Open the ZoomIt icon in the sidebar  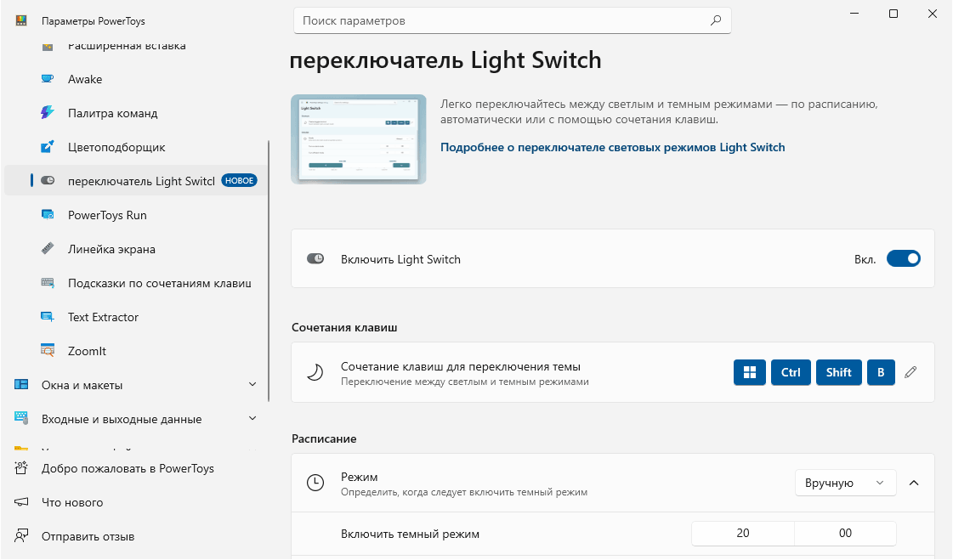pyautogui.click(x=48, y=351)
